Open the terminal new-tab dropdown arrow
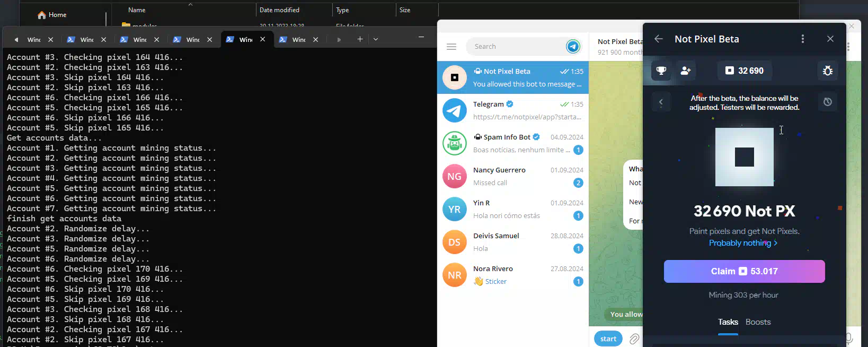This screenshot has height=347, width=868. pos(376,39)
